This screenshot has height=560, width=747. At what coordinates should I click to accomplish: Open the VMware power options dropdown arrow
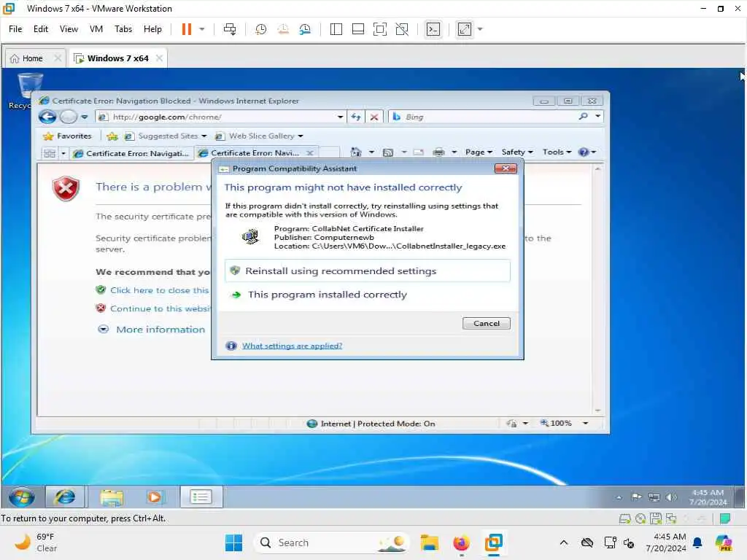point(202,29)
